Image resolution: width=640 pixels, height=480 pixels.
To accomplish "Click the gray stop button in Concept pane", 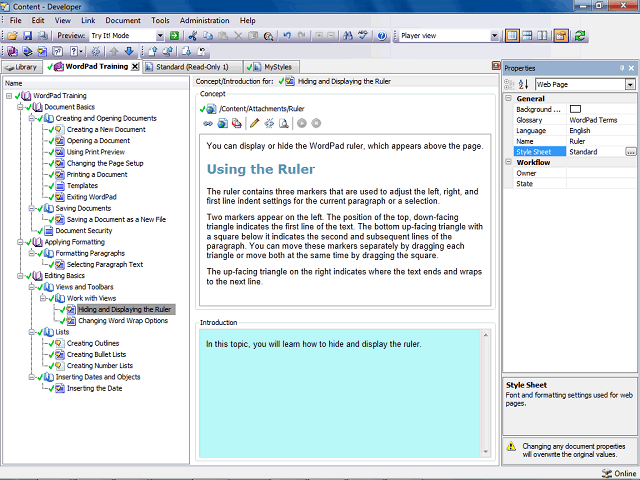I will (316, 123).
